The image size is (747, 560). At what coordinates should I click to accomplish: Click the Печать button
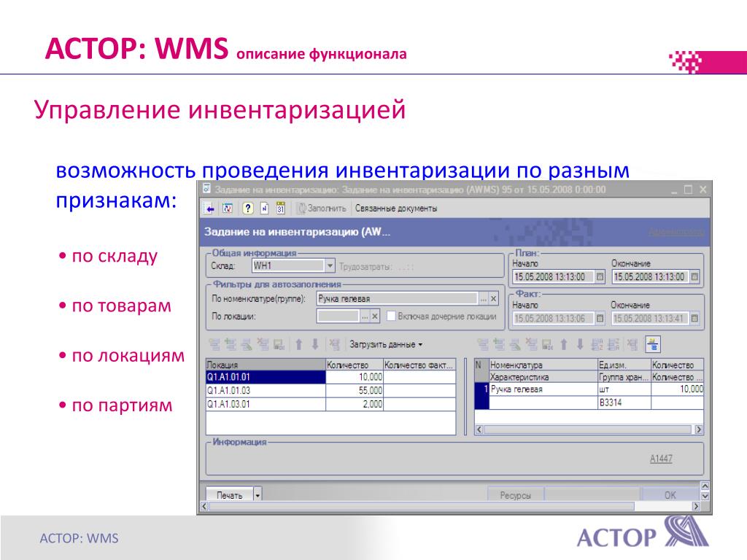click(x=230, y=495)
